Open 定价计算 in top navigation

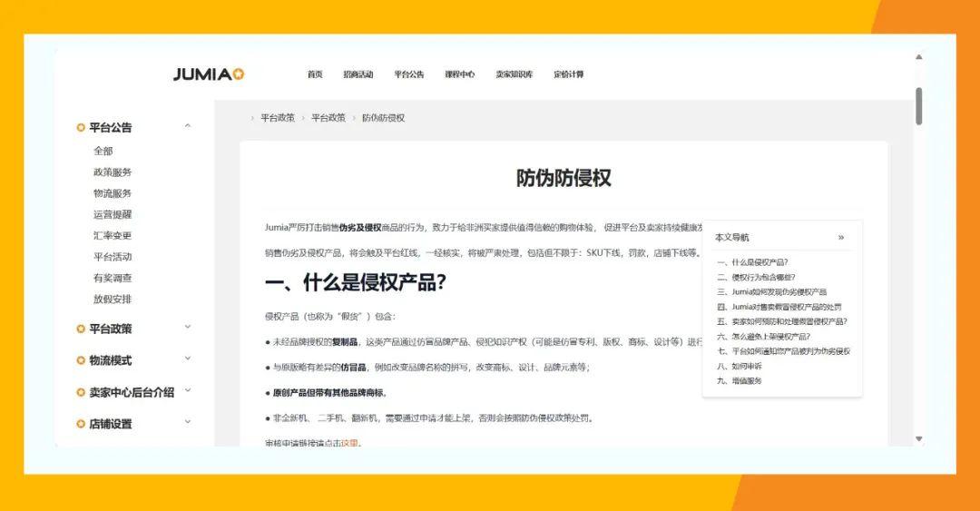[x=569, y=74]
